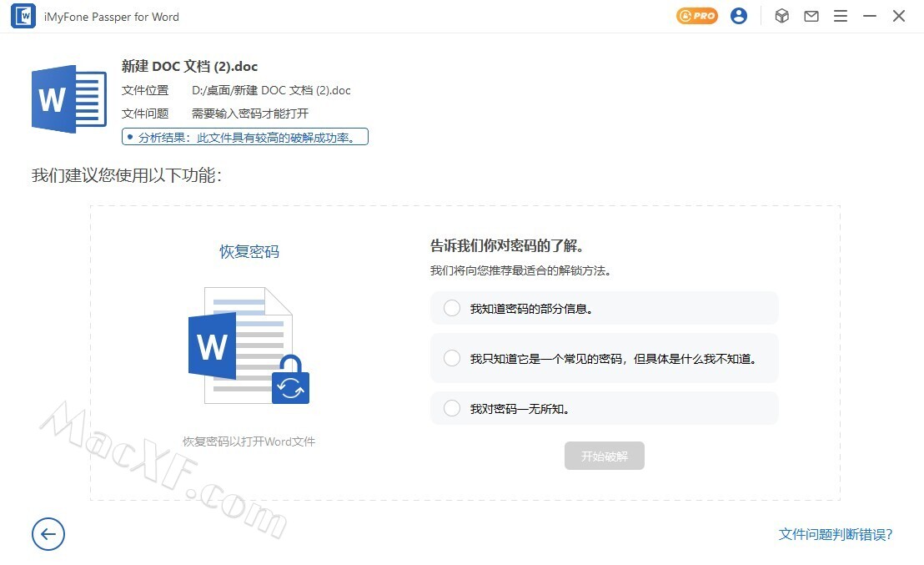Screen dimensions: 924x565
Task: Close the Passper for Word window
Action: [899, 16]
